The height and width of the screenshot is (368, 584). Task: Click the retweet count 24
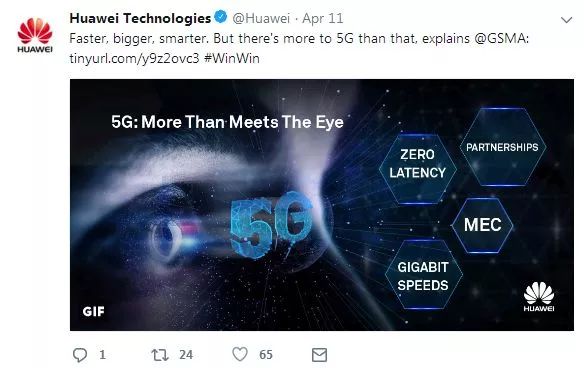coord(186,355)
